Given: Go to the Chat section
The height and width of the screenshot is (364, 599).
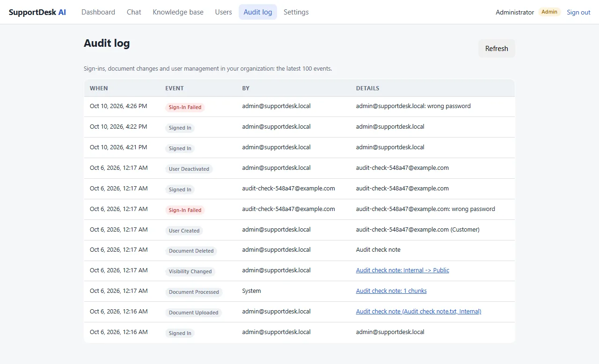Looking at the screenshot, I should 134,12.
